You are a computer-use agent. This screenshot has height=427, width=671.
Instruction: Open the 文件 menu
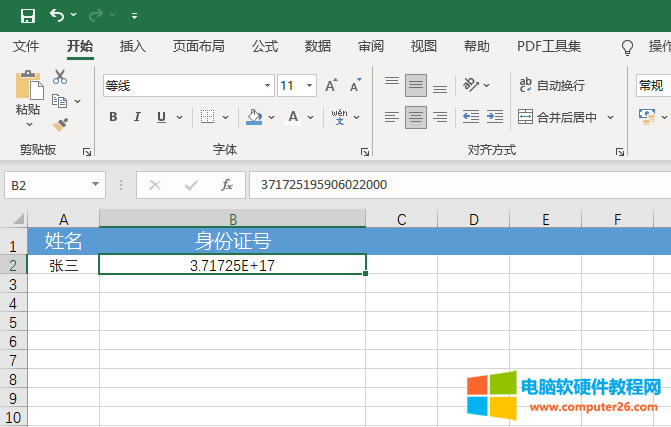26,46
